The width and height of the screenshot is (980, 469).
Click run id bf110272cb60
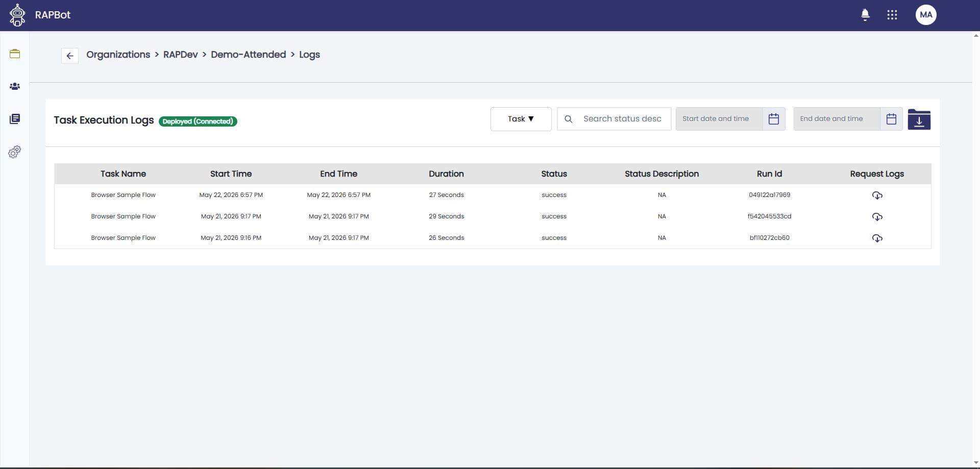coord(769,238)
